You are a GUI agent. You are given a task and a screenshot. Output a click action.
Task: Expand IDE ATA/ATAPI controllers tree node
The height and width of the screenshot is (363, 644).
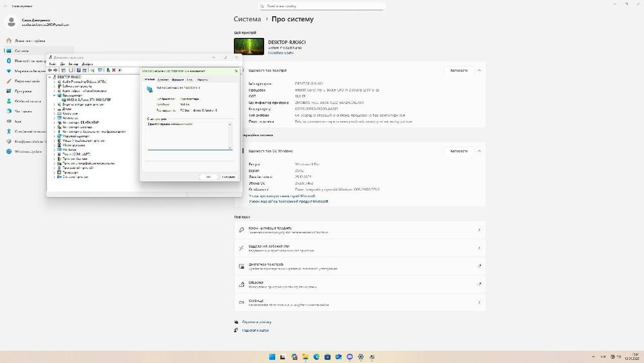[x=54, y=123]
